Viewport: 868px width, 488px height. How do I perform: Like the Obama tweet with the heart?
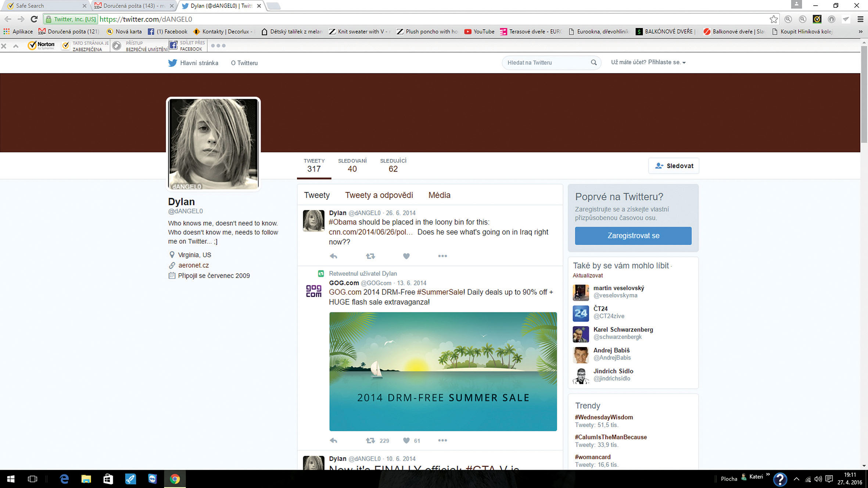pos(406,256)
